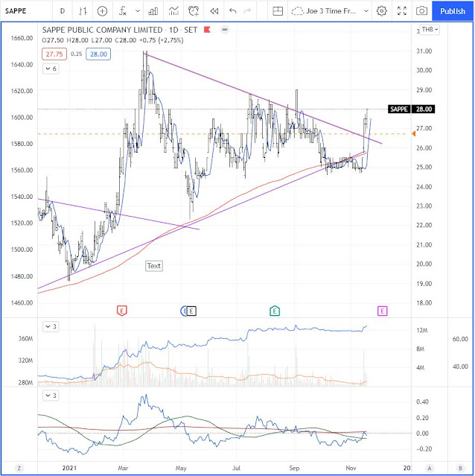The width and height of the screenshot is (475, 476).
Task: Click the B button at bottom right
Action: click(460, 468)
